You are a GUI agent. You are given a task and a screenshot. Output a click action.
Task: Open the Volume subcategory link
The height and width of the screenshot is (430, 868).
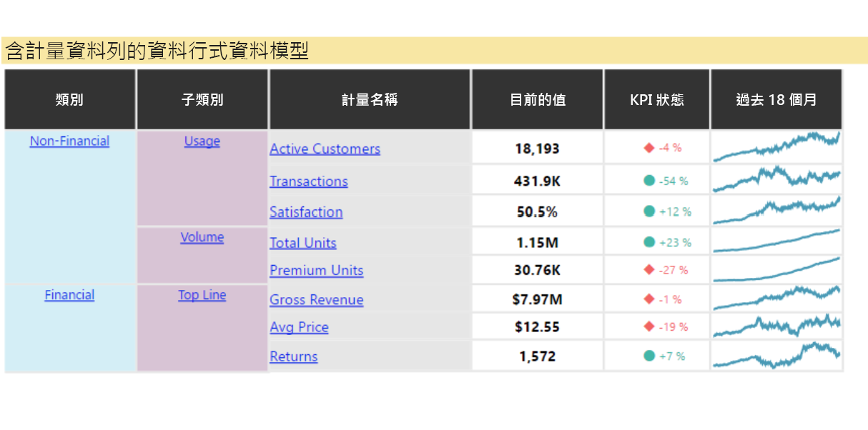tap(202, 237)
